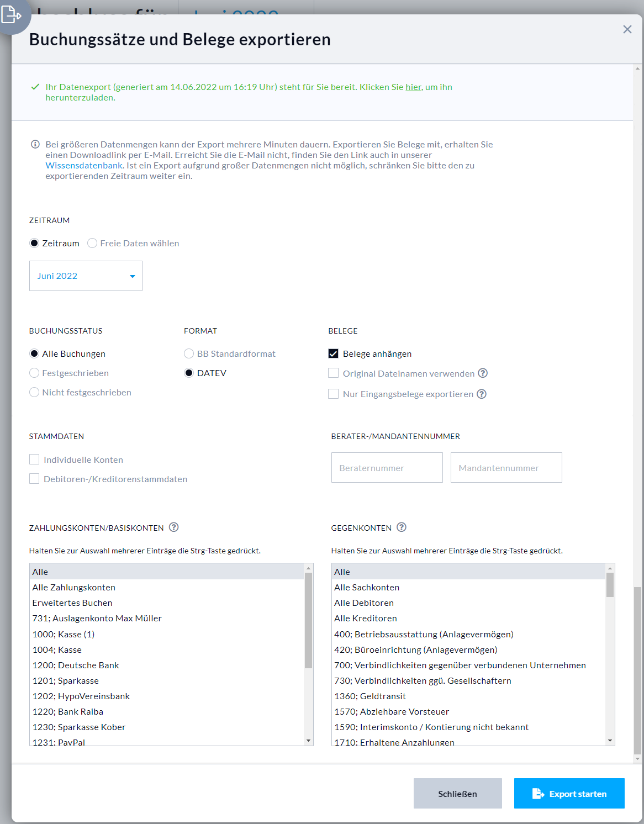Screen dimensions: 644x824
Task: Click the export icon inside Export starten button
Action: [537, 793]
